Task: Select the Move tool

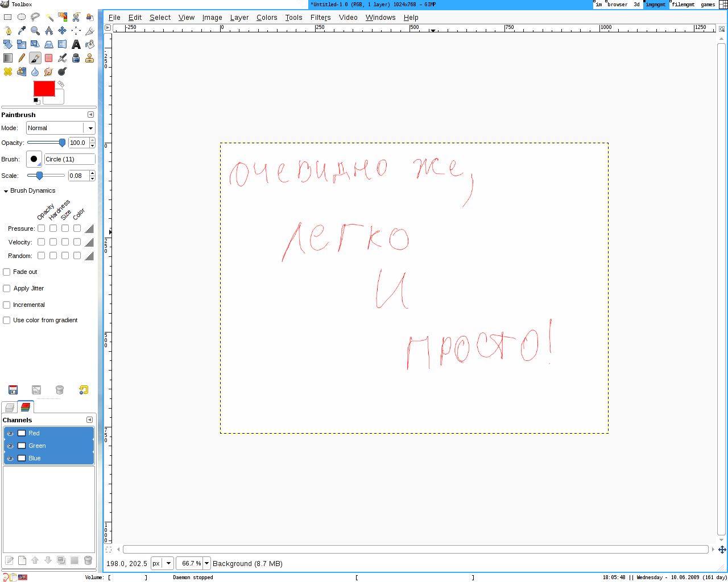Action: [x=63, y=31]
